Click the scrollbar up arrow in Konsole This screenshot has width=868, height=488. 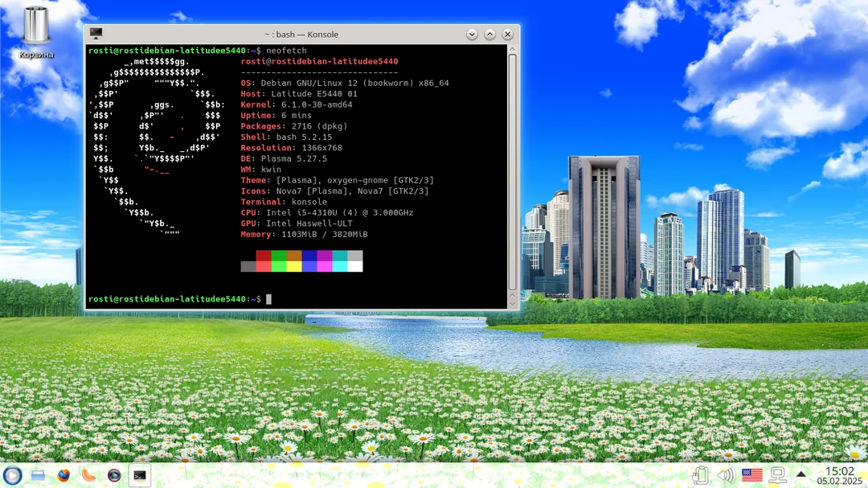512,49
